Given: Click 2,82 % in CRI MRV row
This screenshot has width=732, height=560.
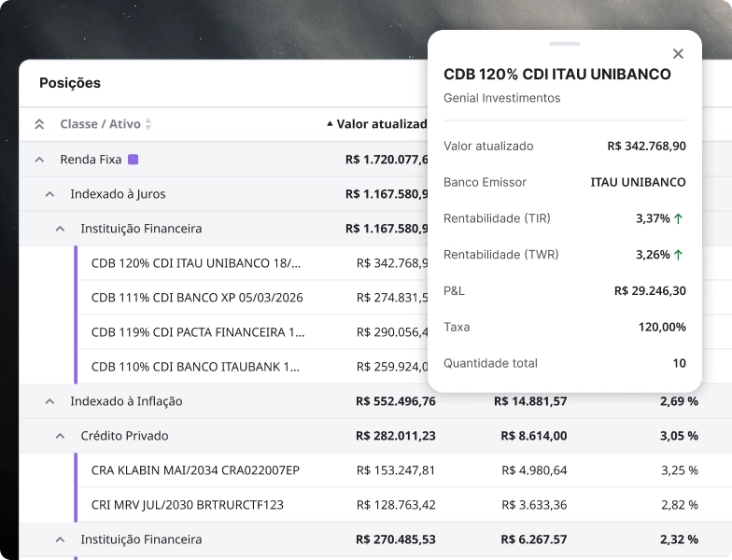Looking at the screenshot, I should click(680, 505).
